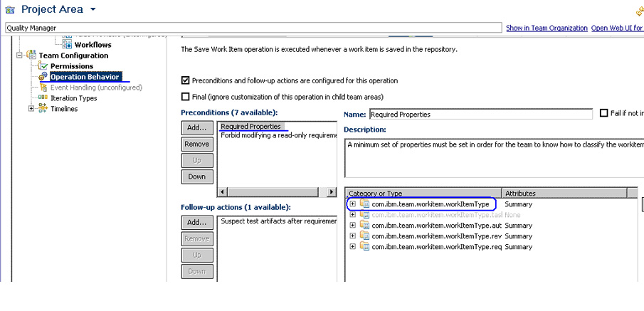The width and height of the screenshot is (644, 311).
Task: Click the preconditions horizontal scrollbar thumb
Action: point(273,192)
